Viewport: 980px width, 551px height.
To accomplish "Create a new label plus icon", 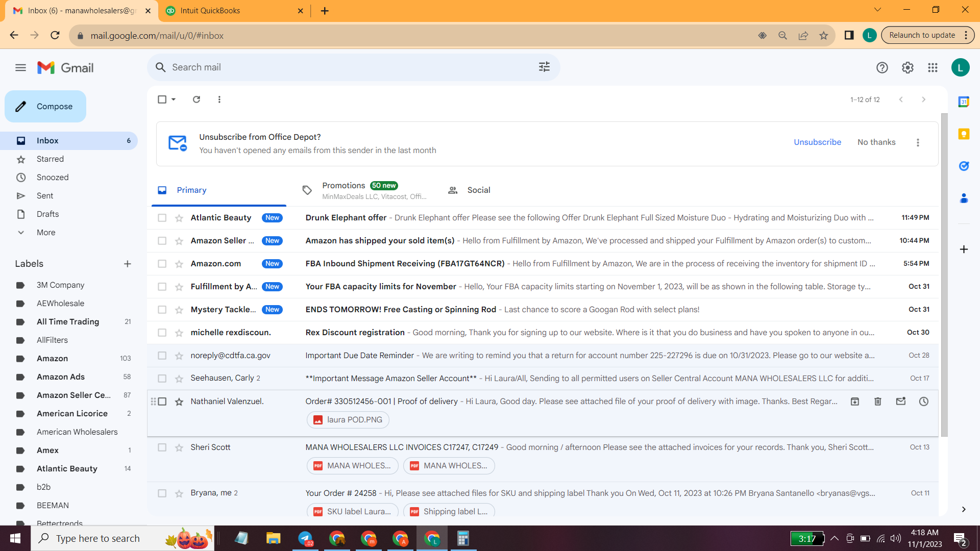I will pyautogui.click(x=128, y=264).
